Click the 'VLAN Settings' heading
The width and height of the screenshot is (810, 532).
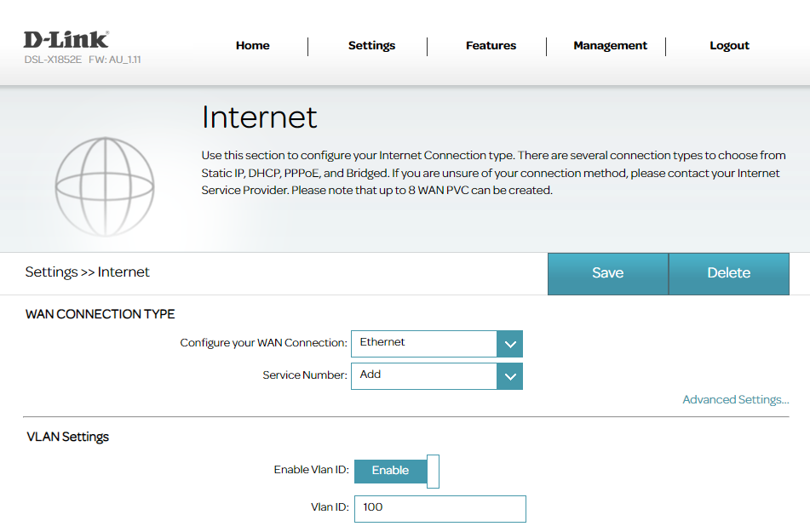pyautogui.click(x=67, y=437)
